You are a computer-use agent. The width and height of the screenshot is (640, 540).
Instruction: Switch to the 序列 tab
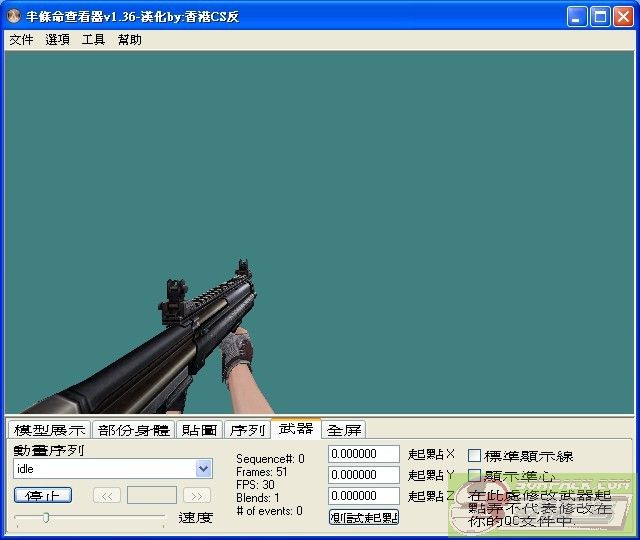point(247,430)
